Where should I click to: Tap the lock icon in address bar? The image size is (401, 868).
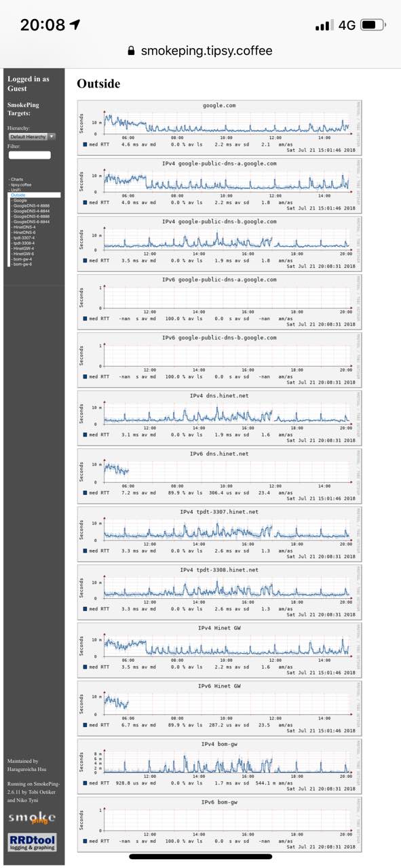pos(132,51)
